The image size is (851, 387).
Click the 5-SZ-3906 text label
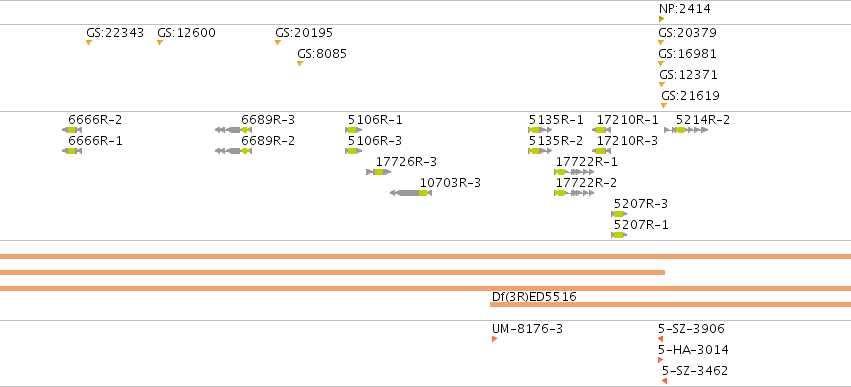pos(691,329)
